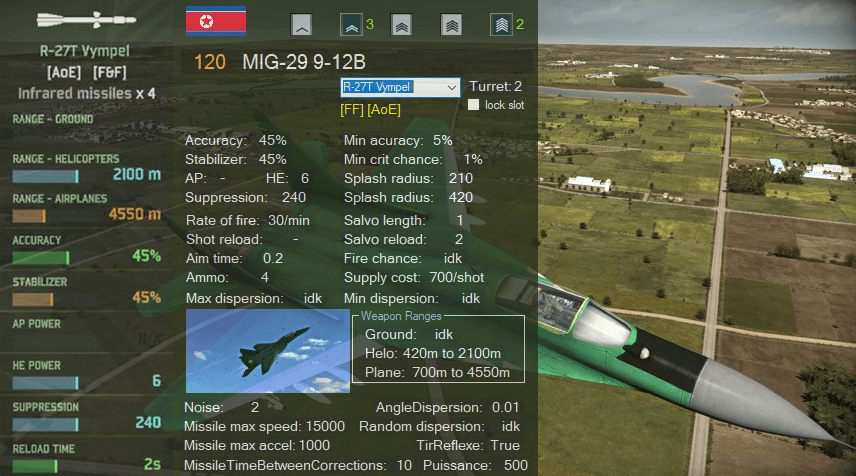Click the MIG-29 9-12B unit name

pos(304,62)
